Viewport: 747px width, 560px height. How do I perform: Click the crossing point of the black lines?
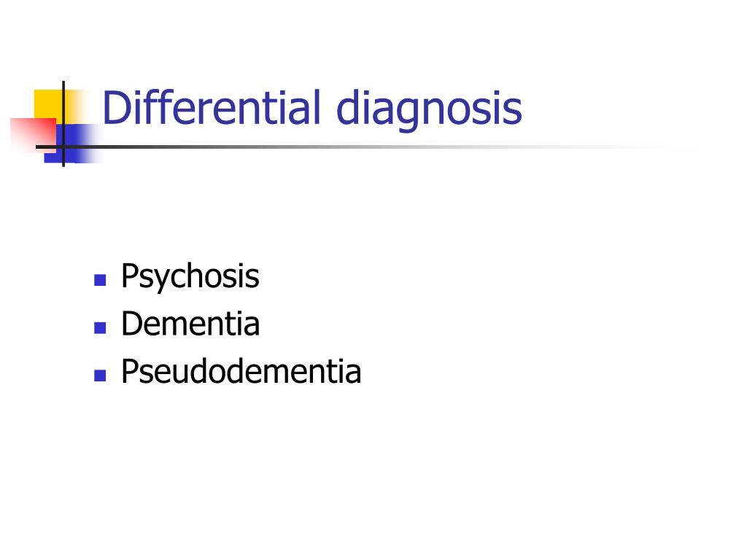tap(63, 147)
